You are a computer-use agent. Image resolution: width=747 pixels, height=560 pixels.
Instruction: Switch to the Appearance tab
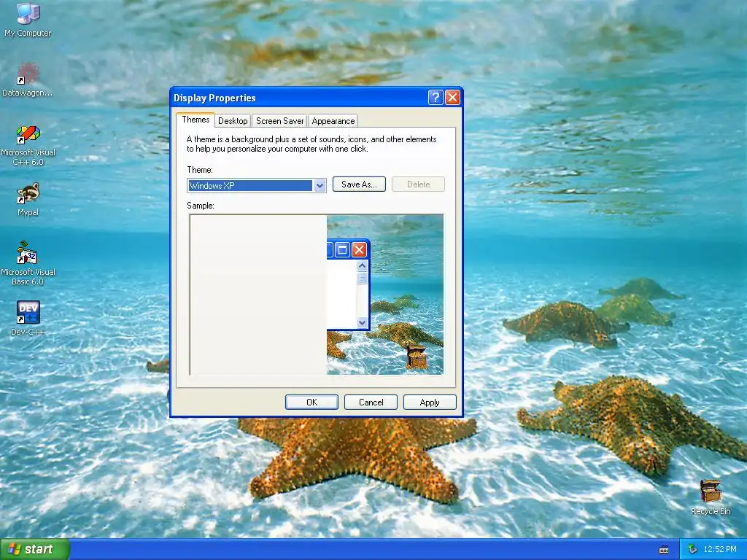[x=333, y=121]
